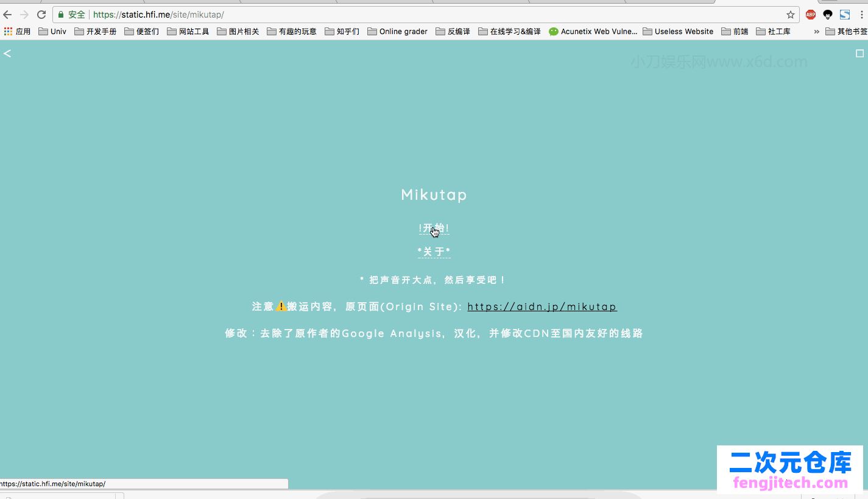Go back using the page's < arrow
Screen dimensions: 868x499
(x=7, y=54)
